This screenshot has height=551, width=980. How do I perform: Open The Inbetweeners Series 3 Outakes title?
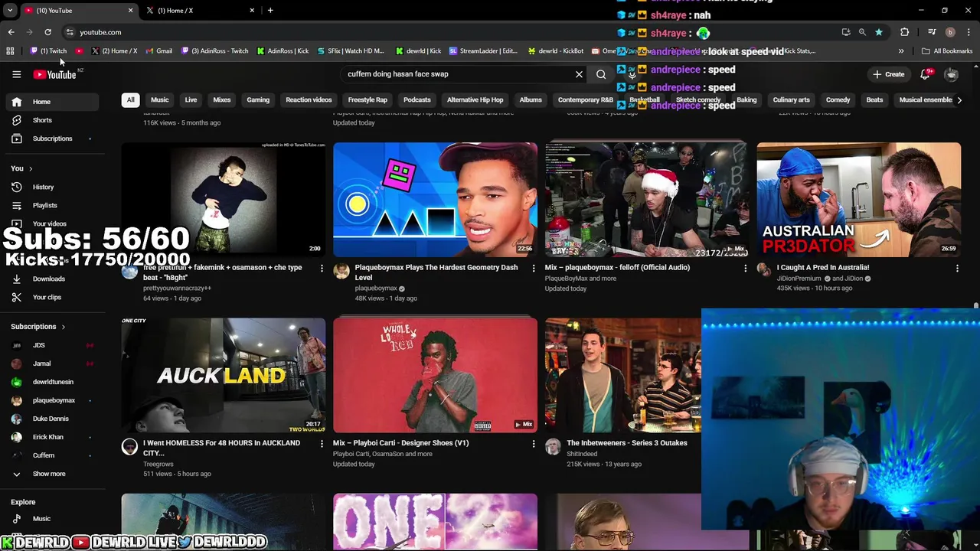click(x=627, y=443)
